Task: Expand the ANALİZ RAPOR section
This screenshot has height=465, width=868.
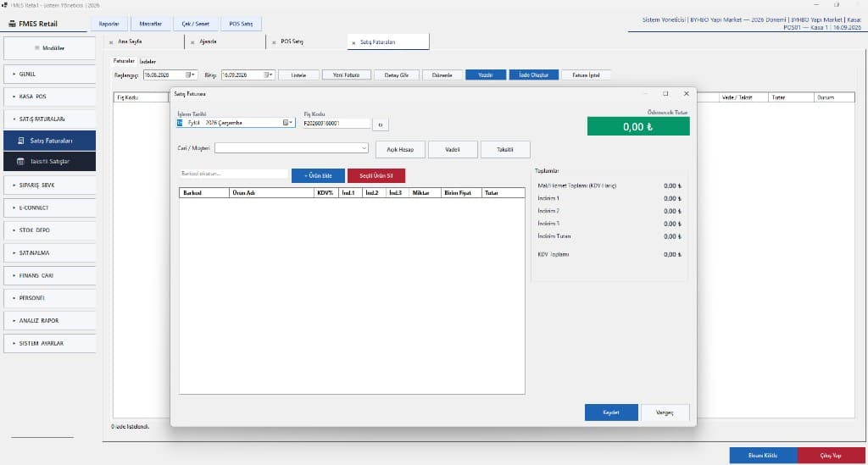Action: pos(50,321)
